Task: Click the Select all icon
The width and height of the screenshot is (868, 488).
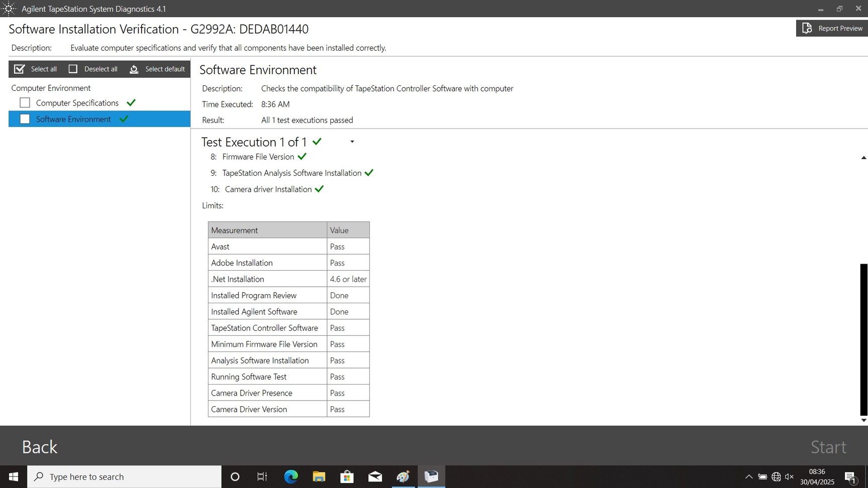Action: (x=20, y=69)
